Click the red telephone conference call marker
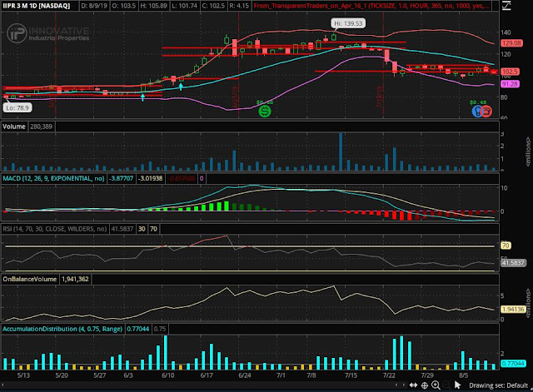 (x=486, y=111)
